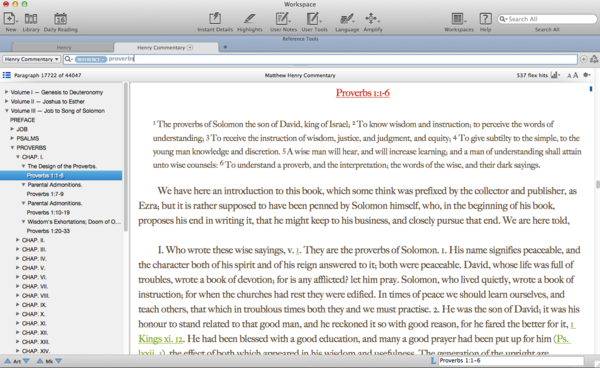600x368 pixels.
Task: Follow the 1 Kings xi. 12 link
Action: [161, 339]
